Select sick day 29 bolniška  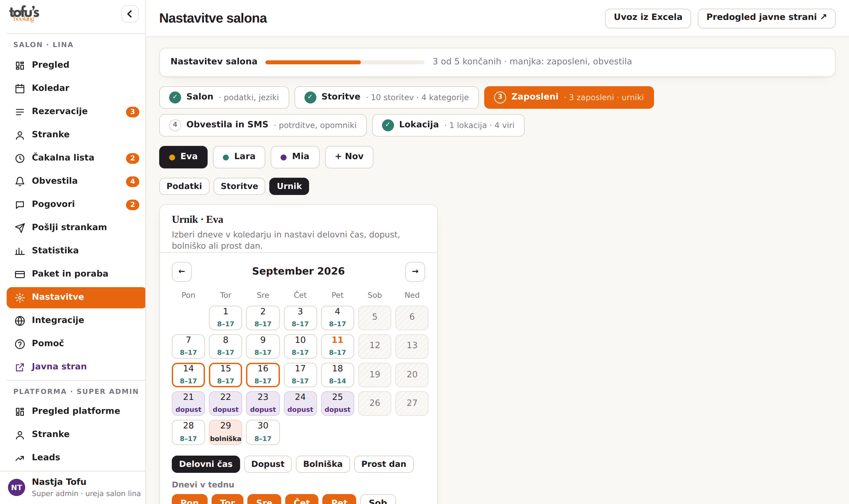(x=226, y=432)
